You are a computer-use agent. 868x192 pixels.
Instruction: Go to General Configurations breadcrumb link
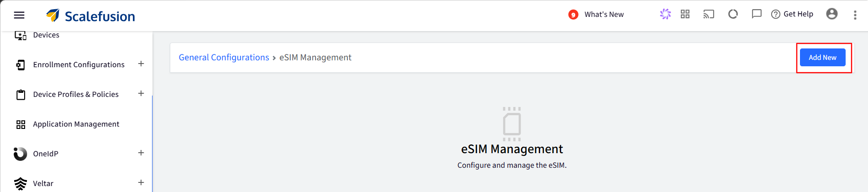point(224,58)
